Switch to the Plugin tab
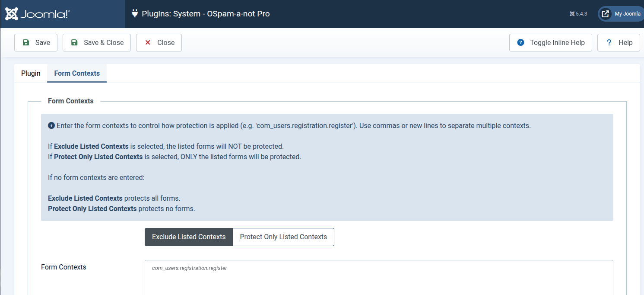644x295 pixels. point(31,73)
